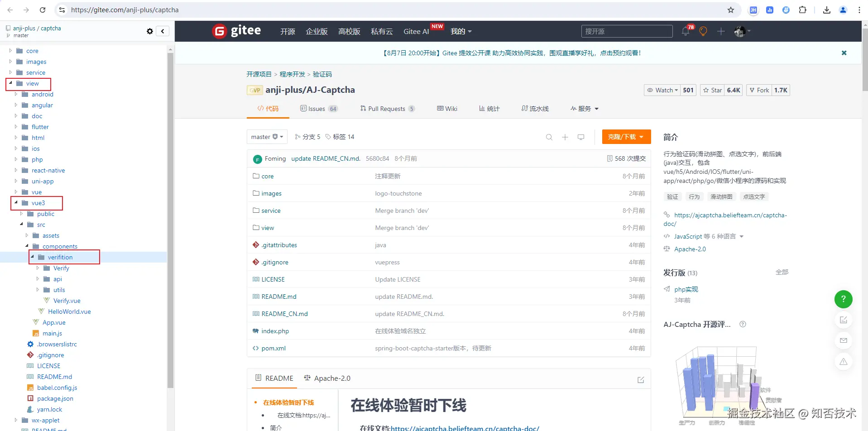Open the browser extensions puzzle icon
This screenshot has width=868, height=431.
[x=802, y=10]
